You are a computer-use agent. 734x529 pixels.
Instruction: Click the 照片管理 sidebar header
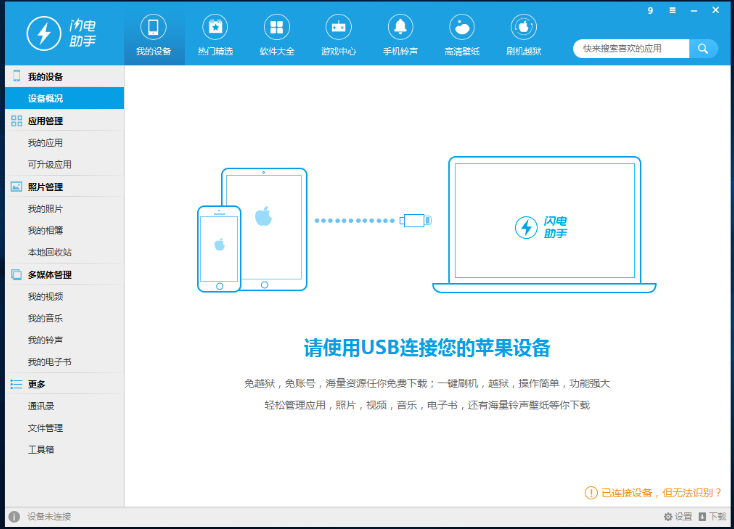point(45,187)
